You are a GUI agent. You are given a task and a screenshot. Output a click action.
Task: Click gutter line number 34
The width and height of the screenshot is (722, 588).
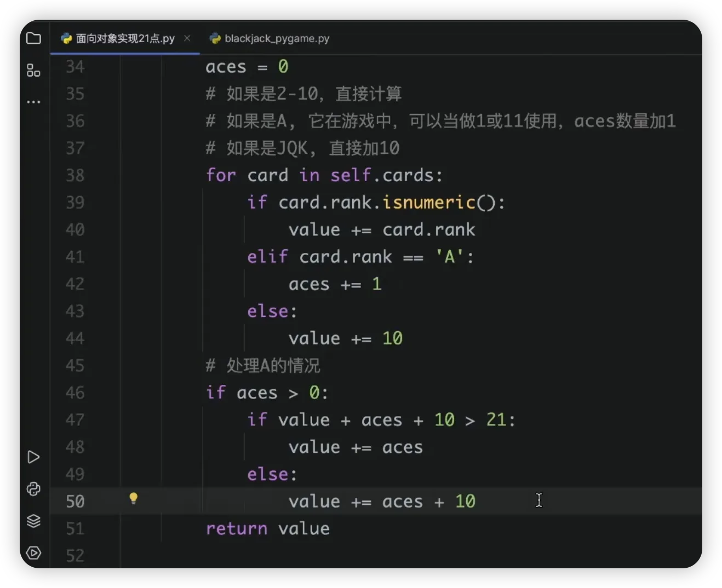point(75,67)
